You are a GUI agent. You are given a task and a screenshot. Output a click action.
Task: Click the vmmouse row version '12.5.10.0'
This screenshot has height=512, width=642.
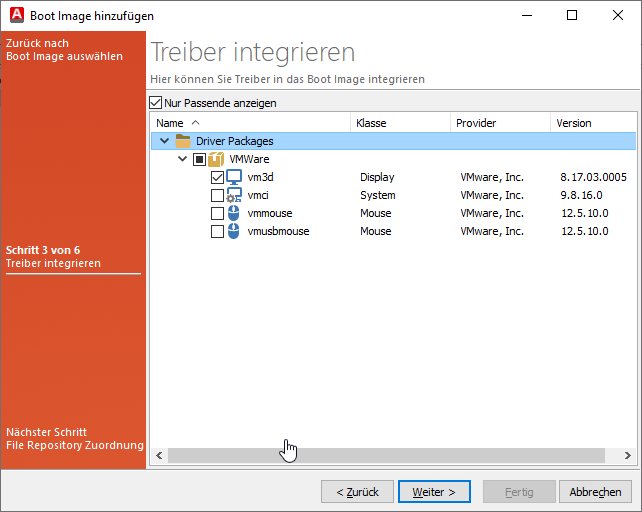(585, 213)
